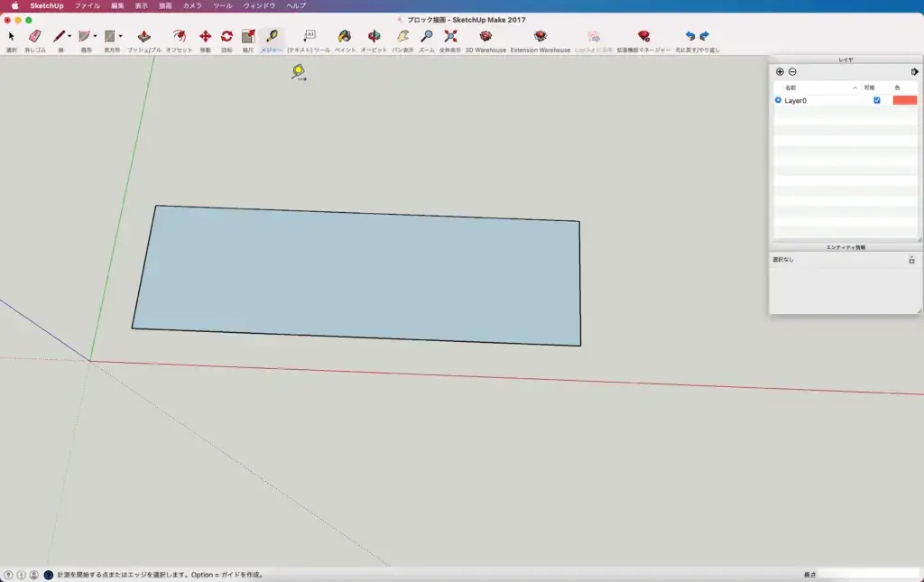Toggle Entity Info panel details button
924x582 pixels.
click(911, 260)
